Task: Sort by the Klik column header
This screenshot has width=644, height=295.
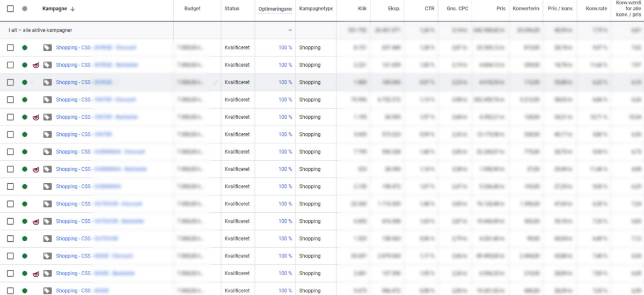Action: point(362,9)
